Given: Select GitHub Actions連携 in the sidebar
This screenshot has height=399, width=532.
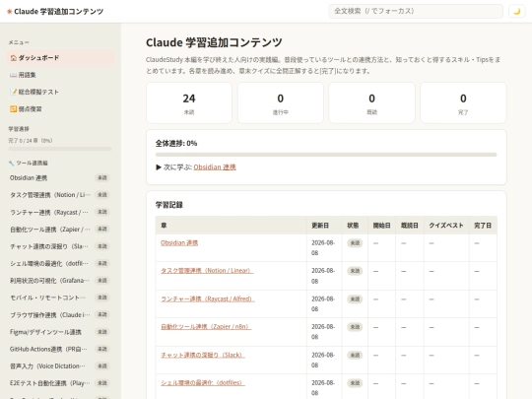Looking at the screenshot, I should pos(60,349).
